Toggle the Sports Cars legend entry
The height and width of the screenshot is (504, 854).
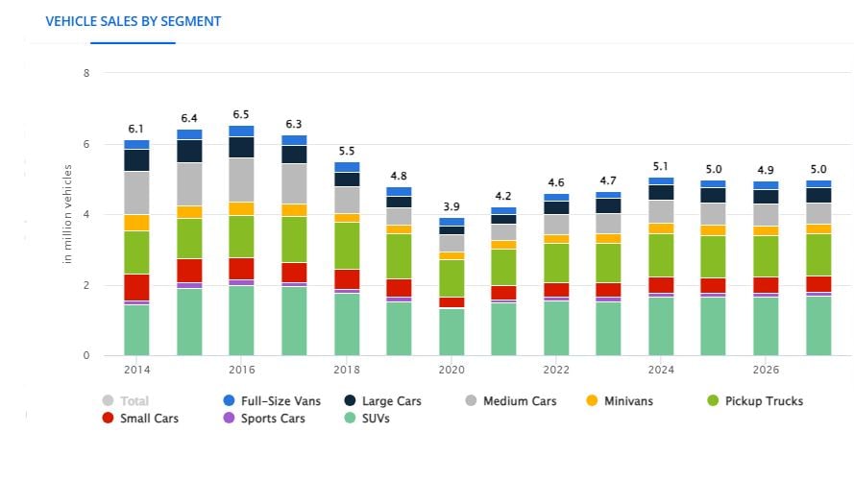pos(264,419)
